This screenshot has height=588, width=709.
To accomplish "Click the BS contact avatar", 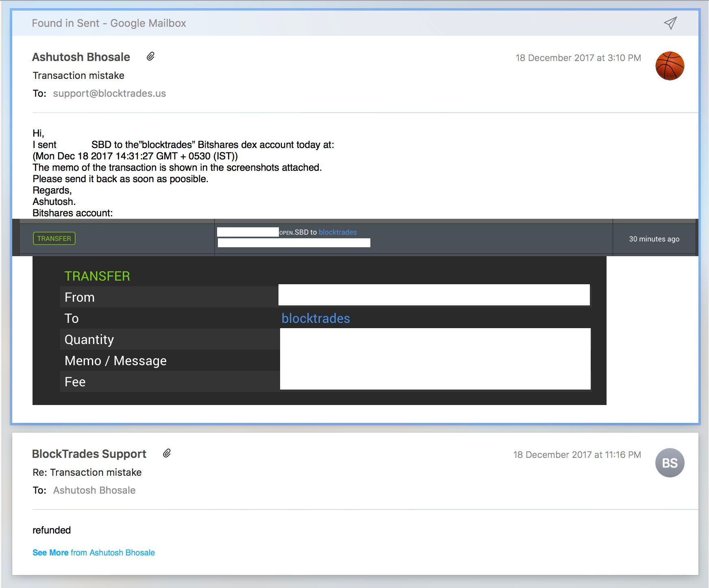I will pos(670,463).
